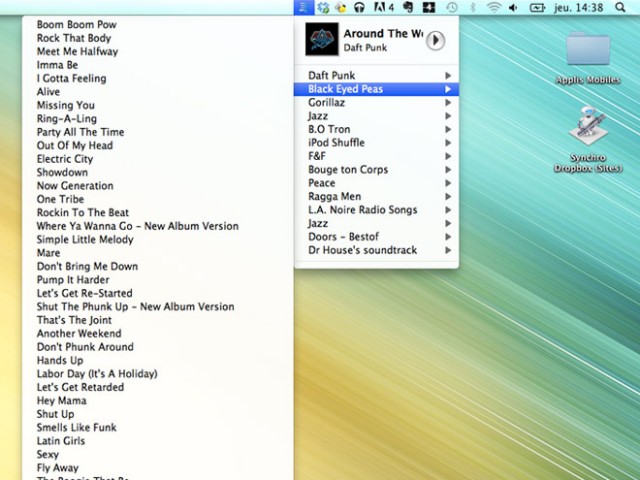Viewport: 640px width, 480px height.
Task: Play Labor Day (It's A Holiday)
Action: [x=158, y=374]
